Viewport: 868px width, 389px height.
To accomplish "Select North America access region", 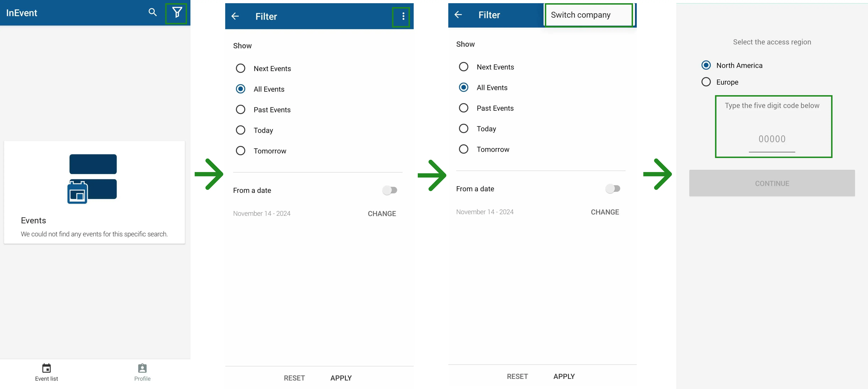I will [732, 65].
